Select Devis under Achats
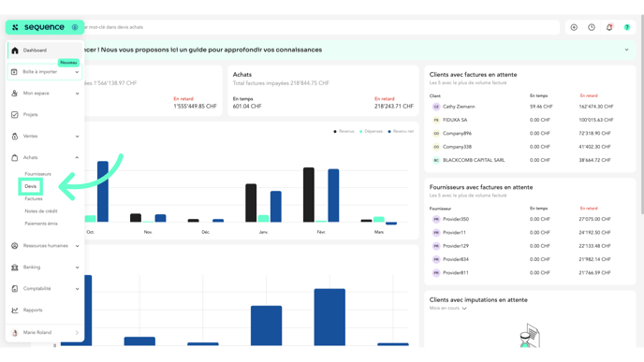The width and height of the screenshot is (644, 362). coord(30,186)
